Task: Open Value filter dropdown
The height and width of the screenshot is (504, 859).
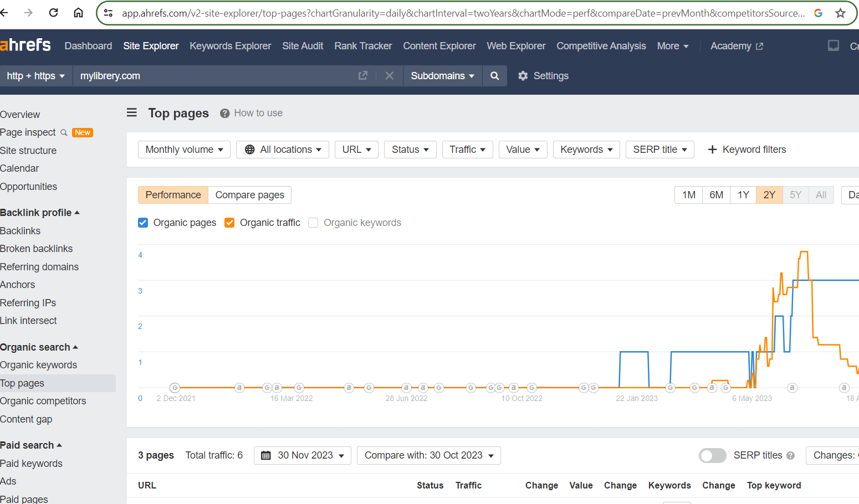Action: [523, 150]
